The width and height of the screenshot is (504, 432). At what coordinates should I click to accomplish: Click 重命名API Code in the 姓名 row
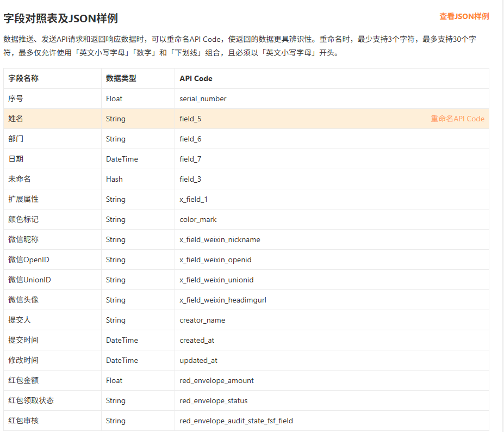point(457,119)
